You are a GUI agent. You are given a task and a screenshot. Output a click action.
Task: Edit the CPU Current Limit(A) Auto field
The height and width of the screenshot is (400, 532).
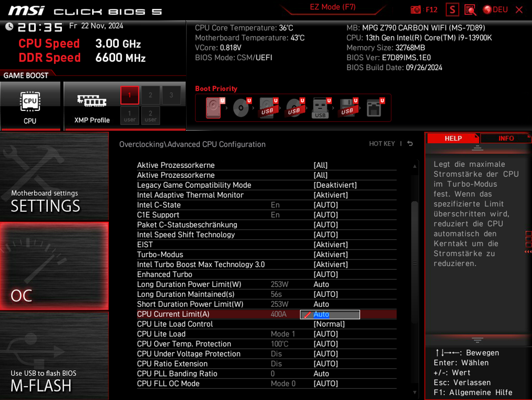[x=330, y=315]
